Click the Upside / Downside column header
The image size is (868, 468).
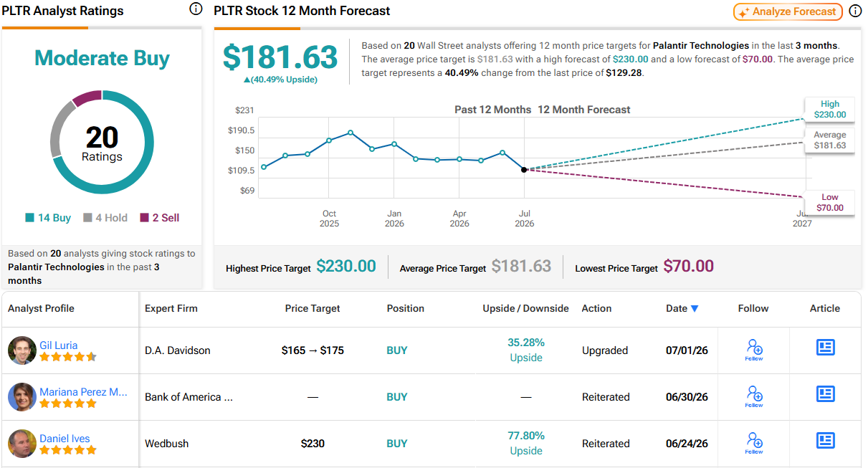click(525, 308)
